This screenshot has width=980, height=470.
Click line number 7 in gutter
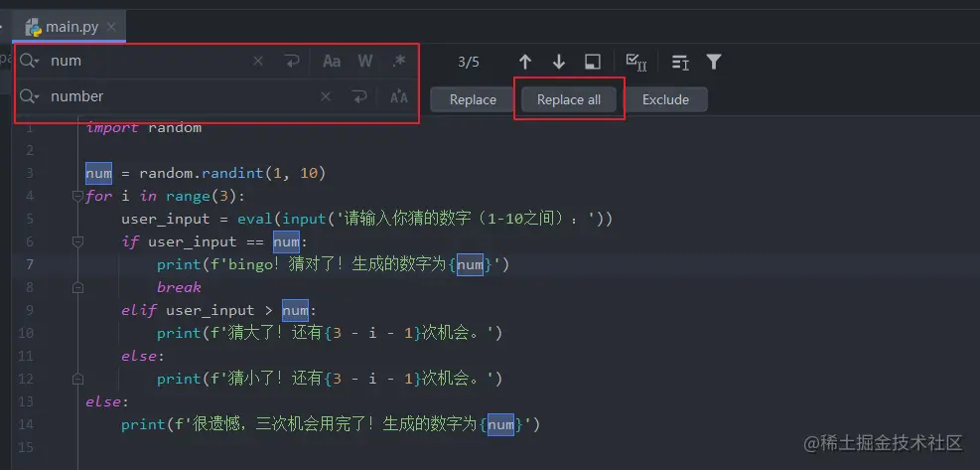(30, 264)
